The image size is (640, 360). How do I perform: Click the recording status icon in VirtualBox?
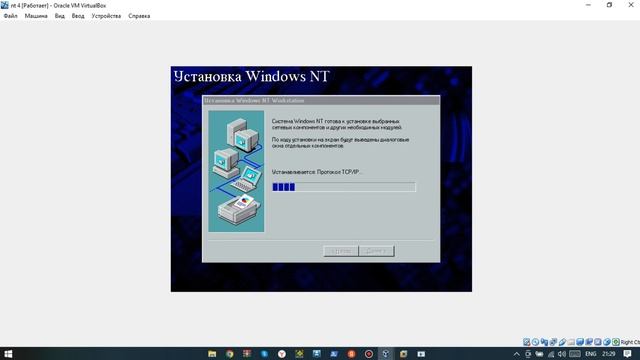tap(589, 342)
